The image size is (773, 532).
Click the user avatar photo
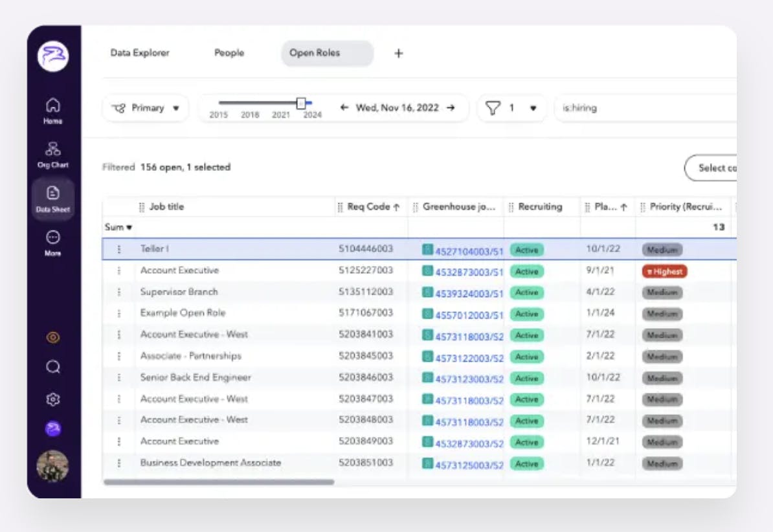[53, 466]
